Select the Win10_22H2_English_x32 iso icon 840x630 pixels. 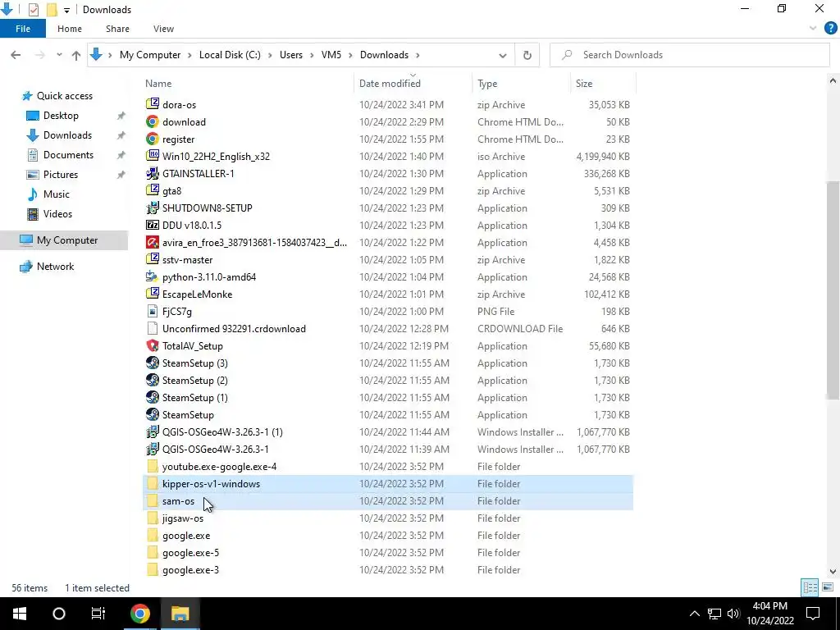pos(153,156)
